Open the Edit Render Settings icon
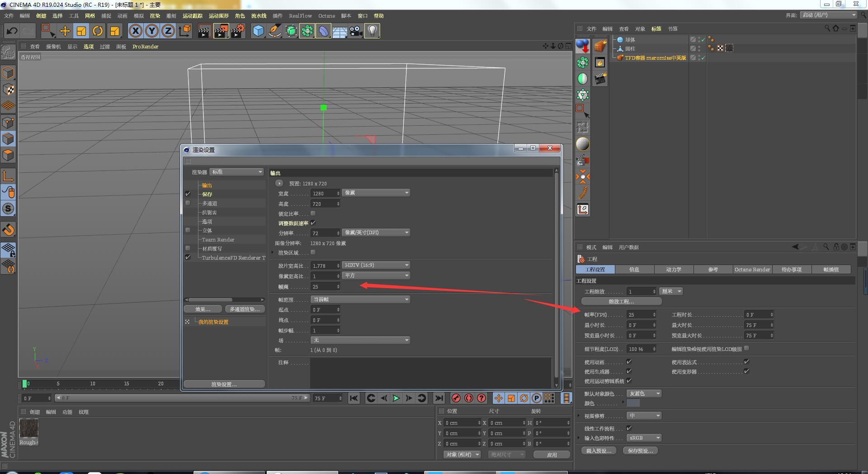868x474 pixels. pyautogui.click(x=238, y=31)
